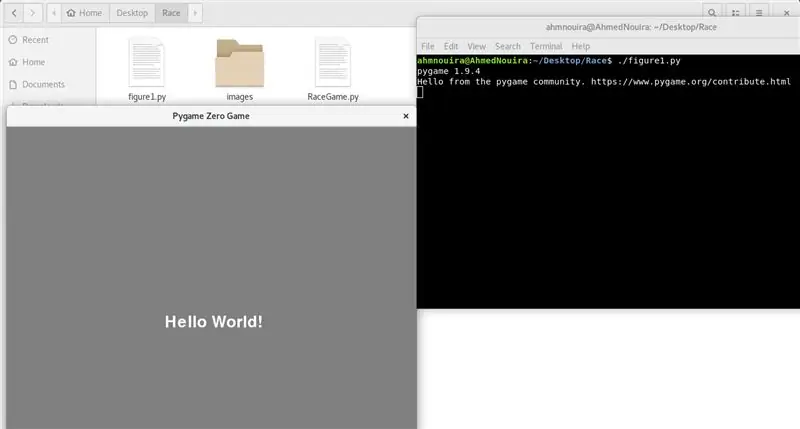The image size is (800, 429).
Task: Click the ./figure1.py command in terminal
Action: pyautogui.click(x=649, y=61)
